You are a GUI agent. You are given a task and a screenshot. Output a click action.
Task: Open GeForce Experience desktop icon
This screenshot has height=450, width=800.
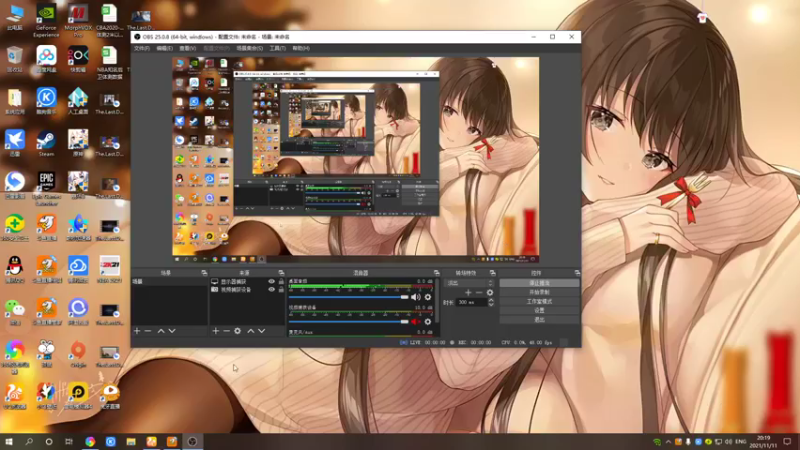[x=46, y=21]
